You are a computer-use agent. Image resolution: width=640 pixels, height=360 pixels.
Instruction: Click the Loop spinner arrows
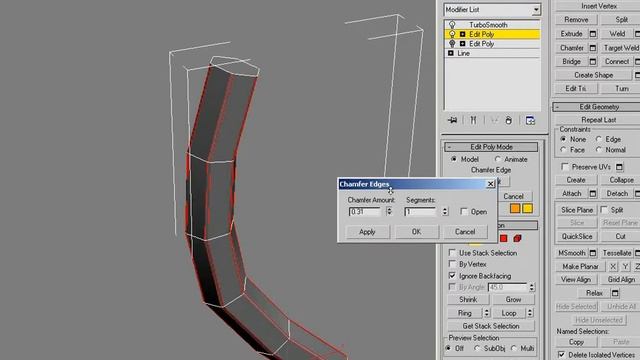(530, 313)
